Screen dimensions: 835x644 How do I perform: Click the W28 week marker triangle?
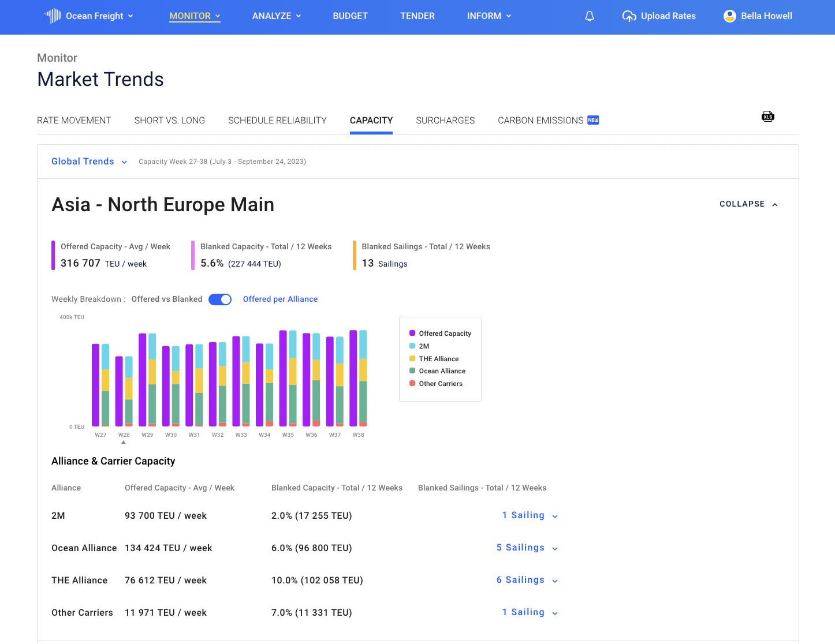[x=124, y=442]
